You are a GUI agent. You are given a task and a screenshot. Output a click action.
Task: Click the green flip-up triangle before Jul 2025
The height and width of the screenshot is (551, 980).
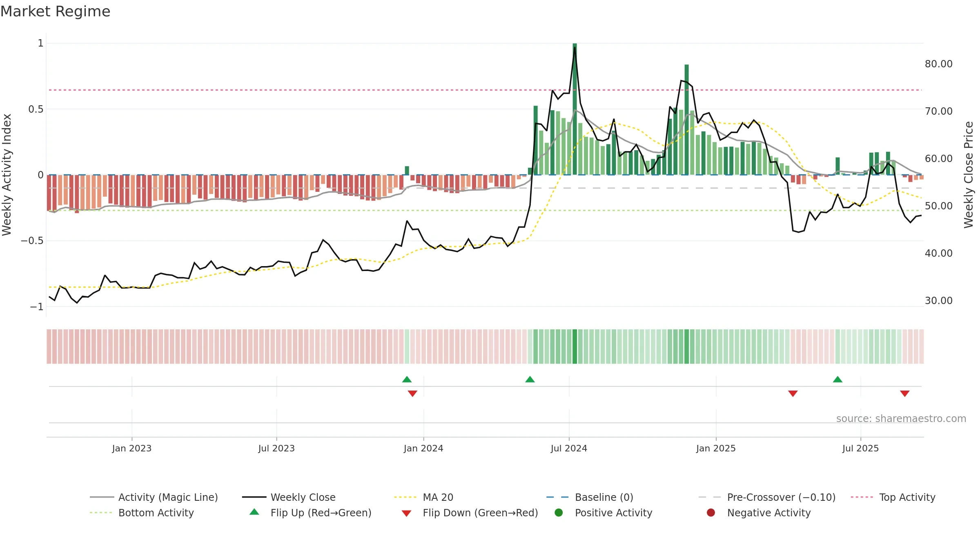pos(837,380)
